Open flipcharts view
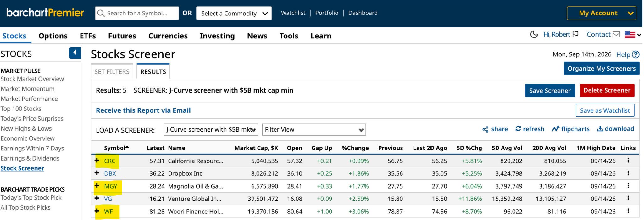The height and width of the screenshot is (220, 644). [570, 129]
